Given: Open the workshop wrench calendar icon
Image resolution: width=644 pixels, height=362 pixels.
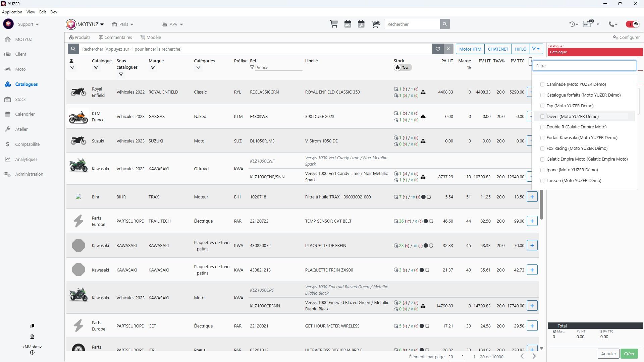Looking at the screenshot, I should coord(361,24).
